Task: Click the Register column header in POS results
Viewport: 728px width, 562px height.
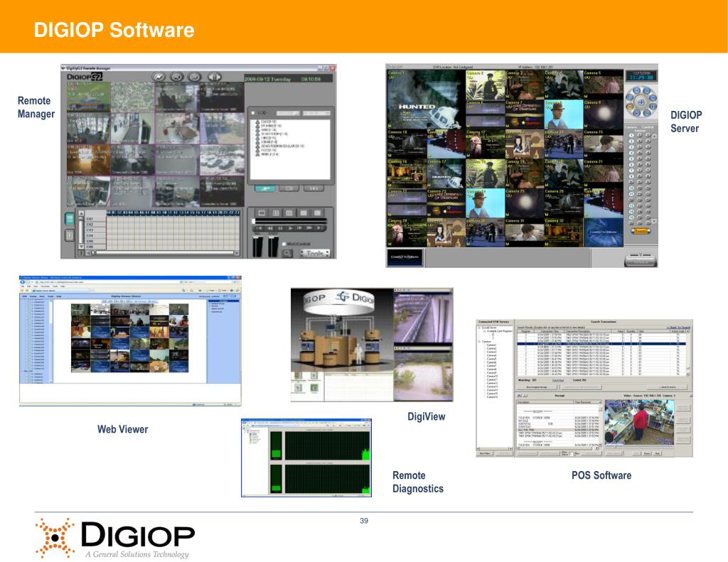Action: click(526, 331)
